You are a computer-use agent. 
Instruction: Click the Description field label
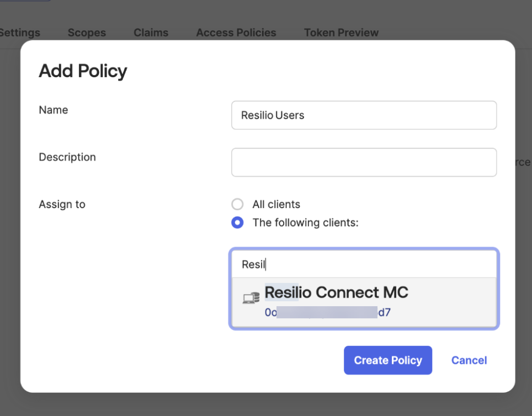click(67, 157)
